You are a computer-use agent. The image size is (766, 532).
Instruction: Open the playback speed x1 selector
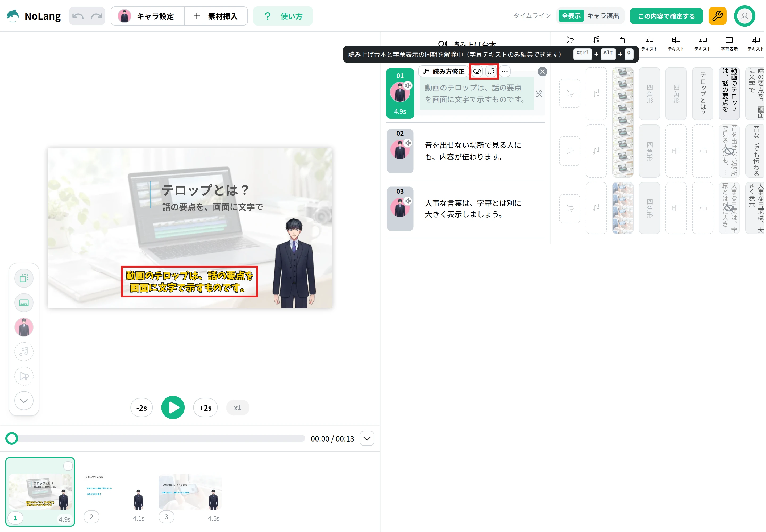(x=237, y=408)
